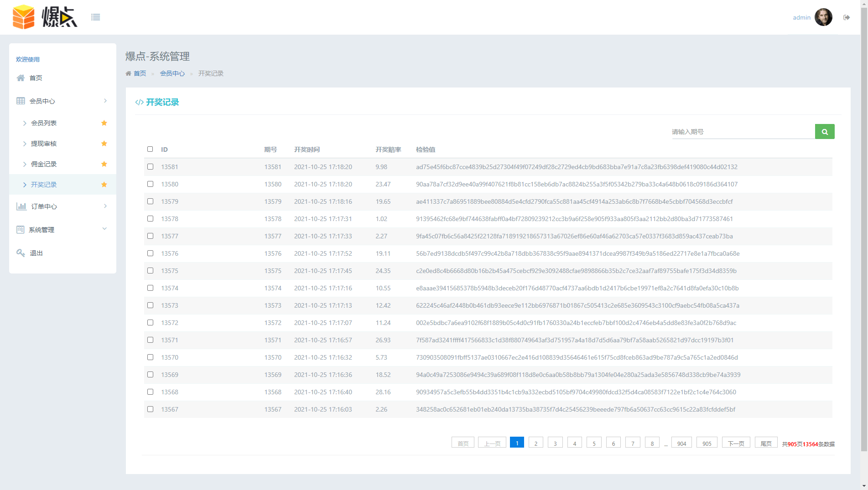Open 开奖记录 in the sidebar submenu
This screenshot has width=868, height=490.
(x=44, y=185)
